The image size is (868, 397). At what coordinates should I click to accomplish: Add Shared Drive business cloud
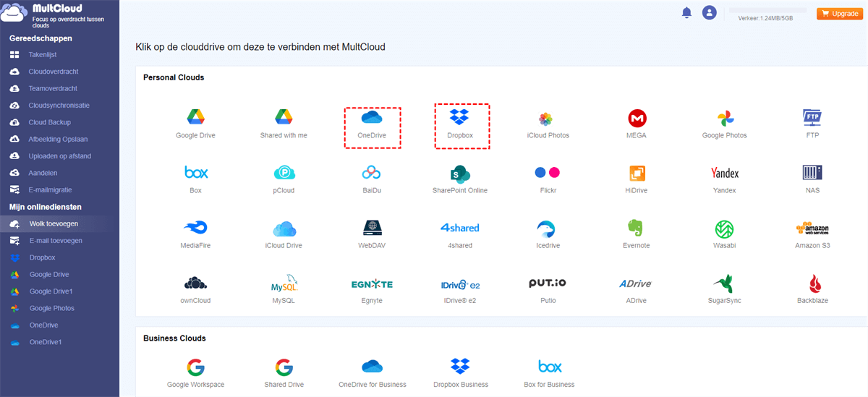284,373
